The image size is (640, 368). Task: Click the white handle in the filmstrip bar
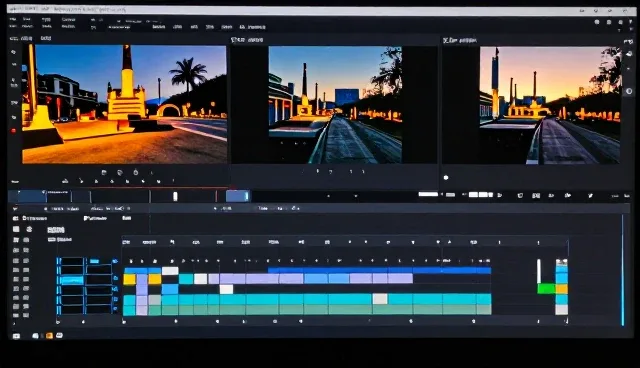175,197
